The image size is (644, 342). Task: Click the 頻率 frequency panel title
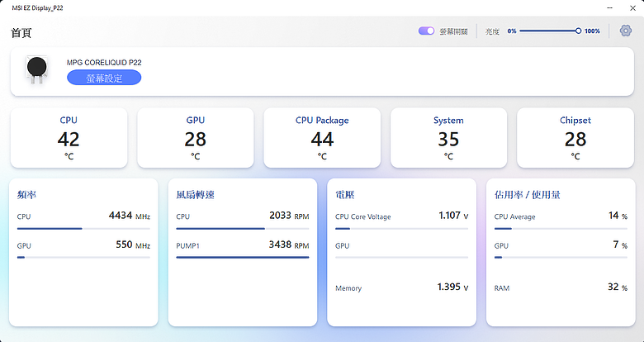[26, 195]
